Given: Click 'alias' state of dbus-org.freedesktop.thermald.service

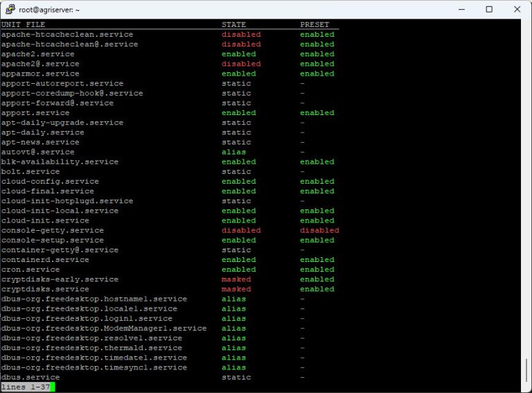Looking at the screenshot, I should point(233,348).
